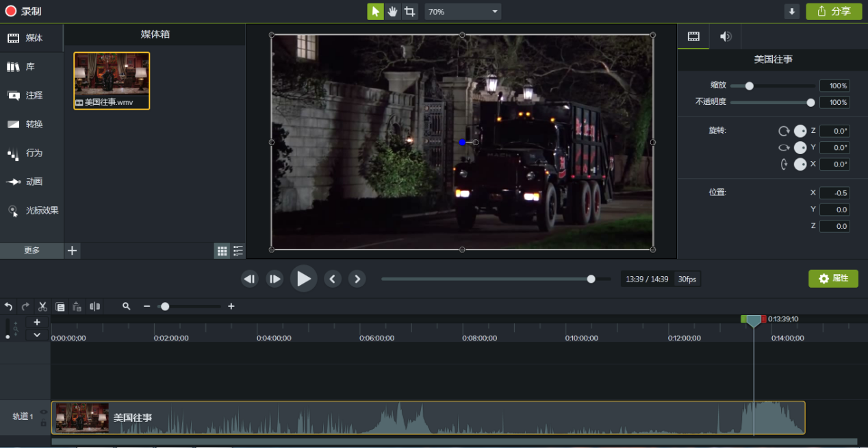Click the timeline zoom magnifier icon
Viewport: 868px width, 448px height.
[x=127, y=306]
